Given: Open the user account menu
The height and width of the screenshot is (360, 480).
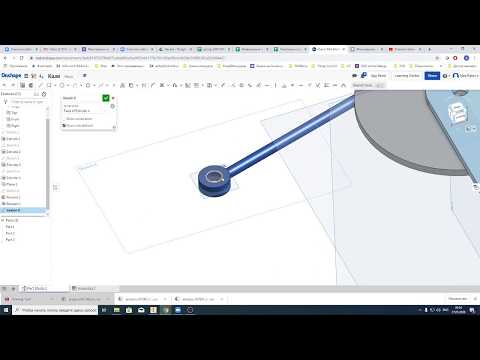Looking at the screenshot, I should pyautogui.click(x=465, y=76).
